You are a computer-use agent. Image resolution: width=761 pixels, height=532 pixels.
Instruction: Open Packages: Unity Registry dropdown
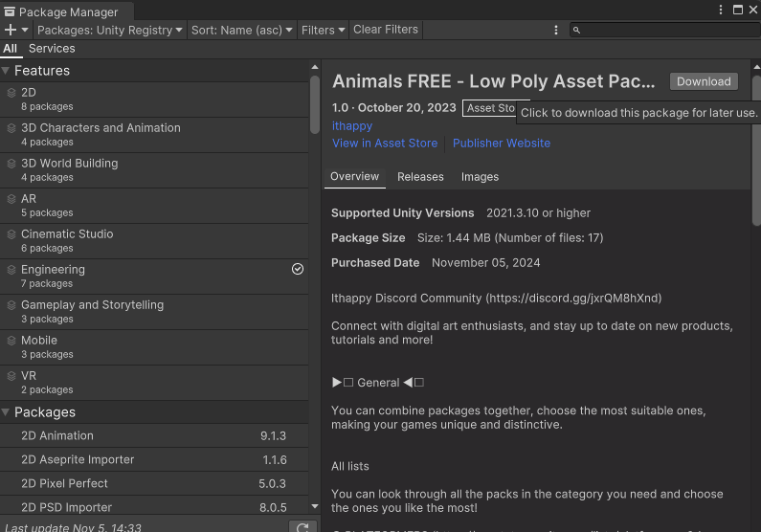pyautogui.click(x=110, y=30)
